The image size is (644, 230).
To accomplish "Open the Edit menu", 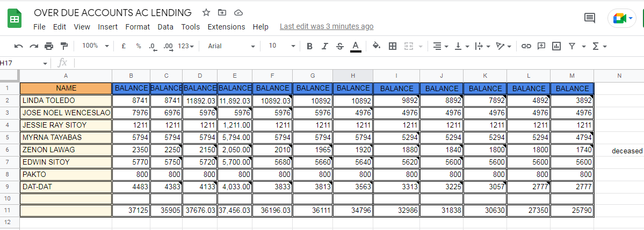I will click(60, 27).
